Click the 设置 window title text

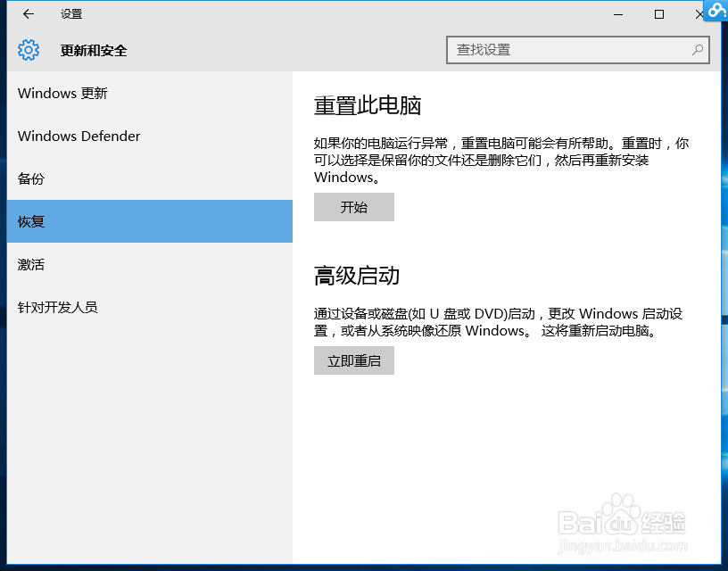click(71, 14)
